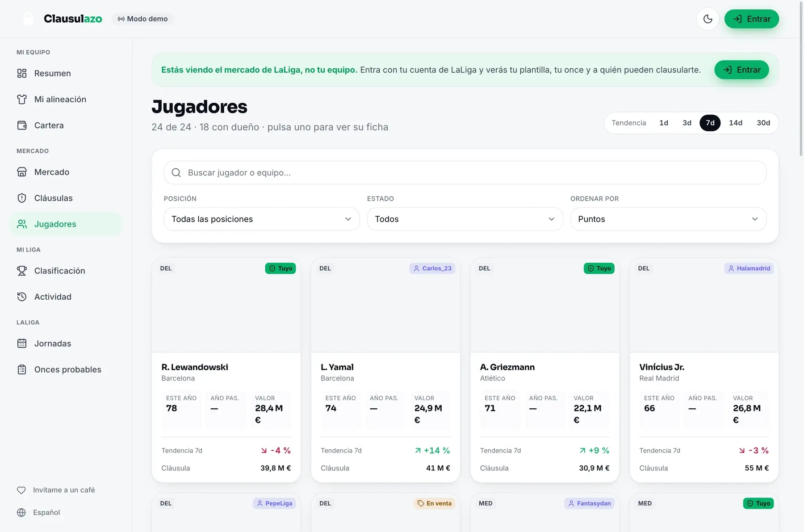Open the Ordenar por Puntos dropdown
The height and width of the screenshot is (532, 804).
click(668, 219)
